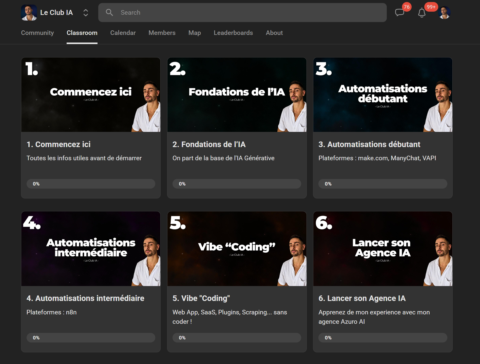The width and height of the screenshot is (480, 364).
Task: Click into the Search field
Action: click(x=242, y=13)
